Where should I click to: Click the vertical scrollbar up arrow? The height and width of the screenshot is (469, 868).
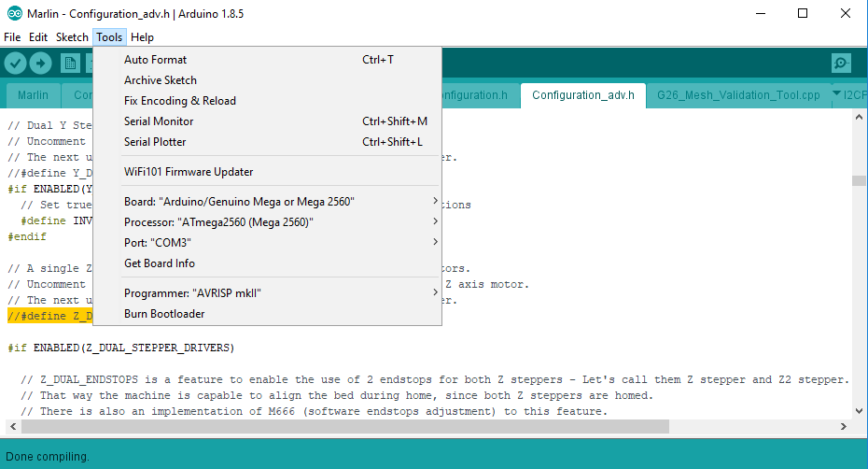[x=859, y=117]
